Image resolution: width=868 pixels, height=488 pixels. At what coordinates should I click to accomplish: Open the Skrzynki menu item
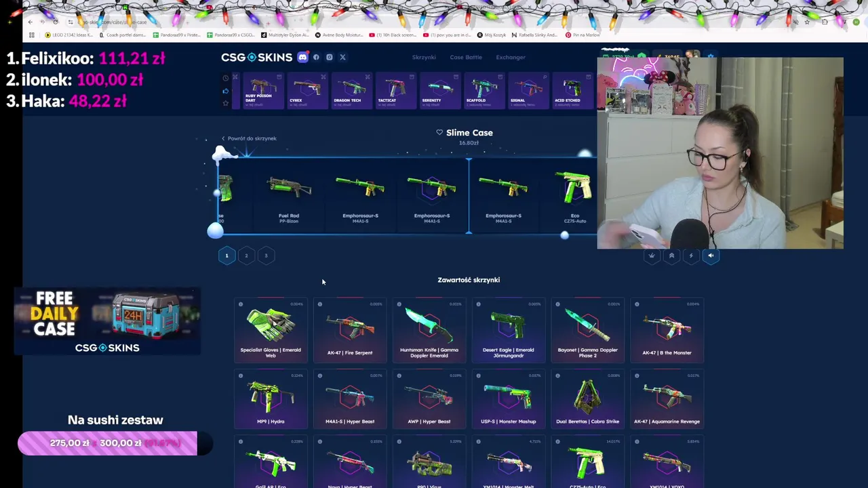coord(424,58)
